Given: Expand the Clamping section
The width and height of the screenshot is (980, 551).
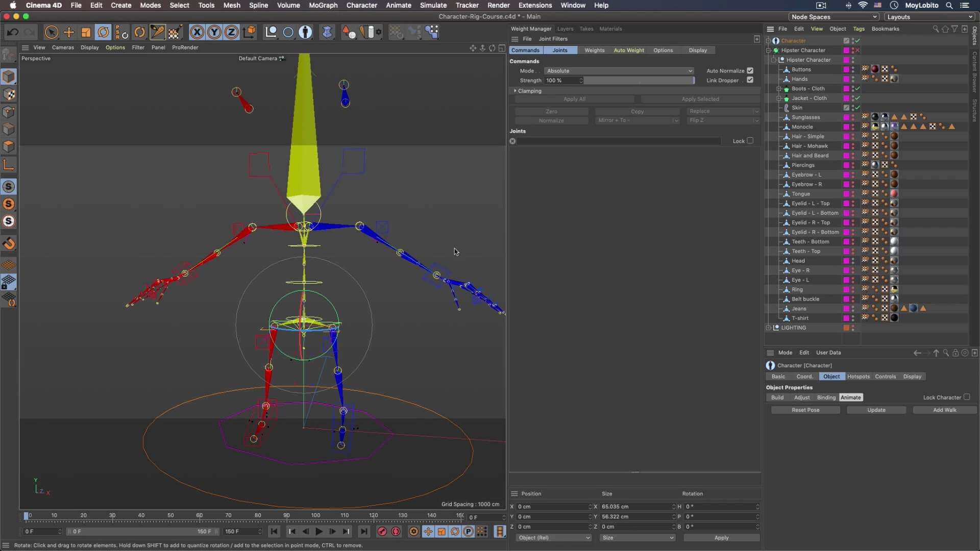Looking at the screenshot, I should click(x=516, y=91).
